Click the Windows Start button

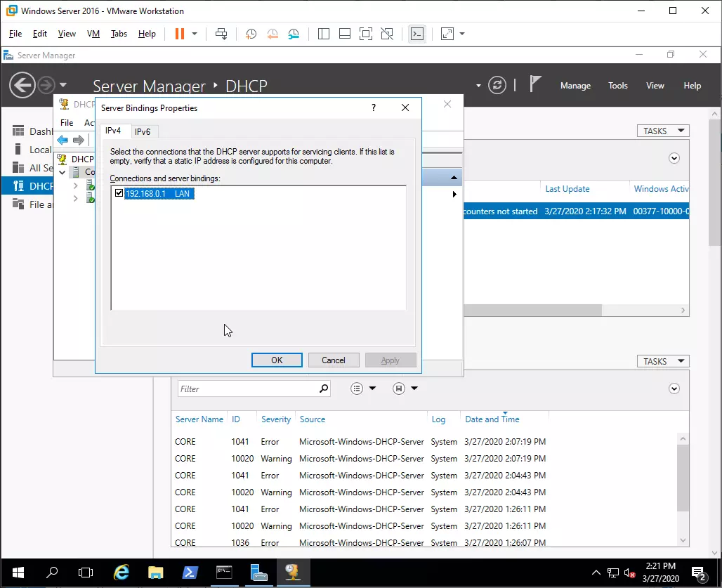[18, 573]
